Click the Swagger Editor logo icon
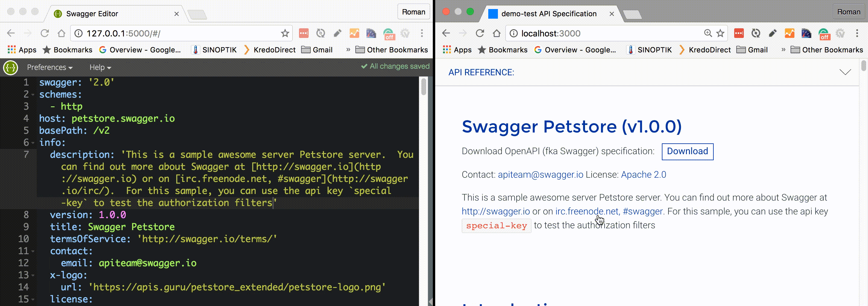 click(x=11, y=68)
